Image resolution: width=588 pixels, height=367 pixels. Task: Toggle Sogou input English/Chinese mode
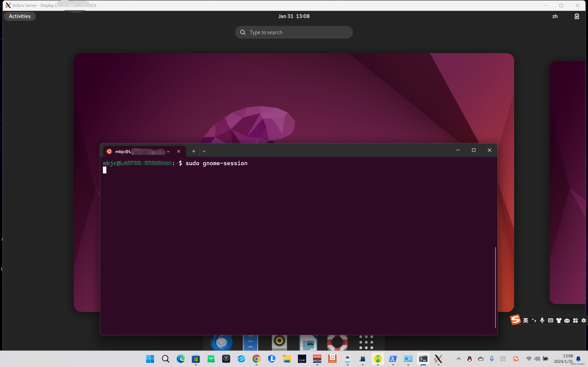(526, 320)
